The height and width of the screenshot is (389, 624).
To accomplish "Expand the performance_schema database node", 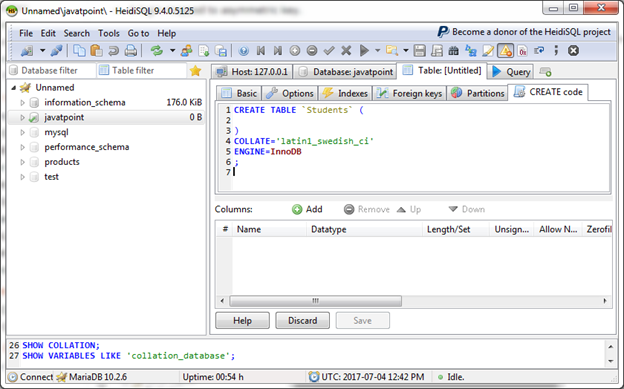I will 23,147.
